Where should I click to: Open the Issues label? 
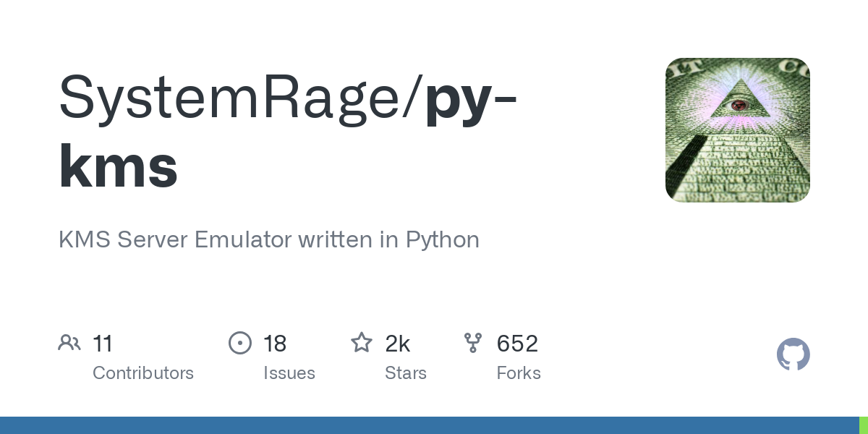(x=289, y=373)
